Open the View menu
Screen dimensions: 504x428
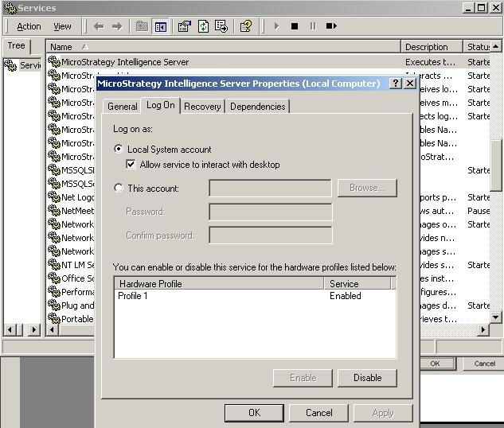[x=62, y=26]
